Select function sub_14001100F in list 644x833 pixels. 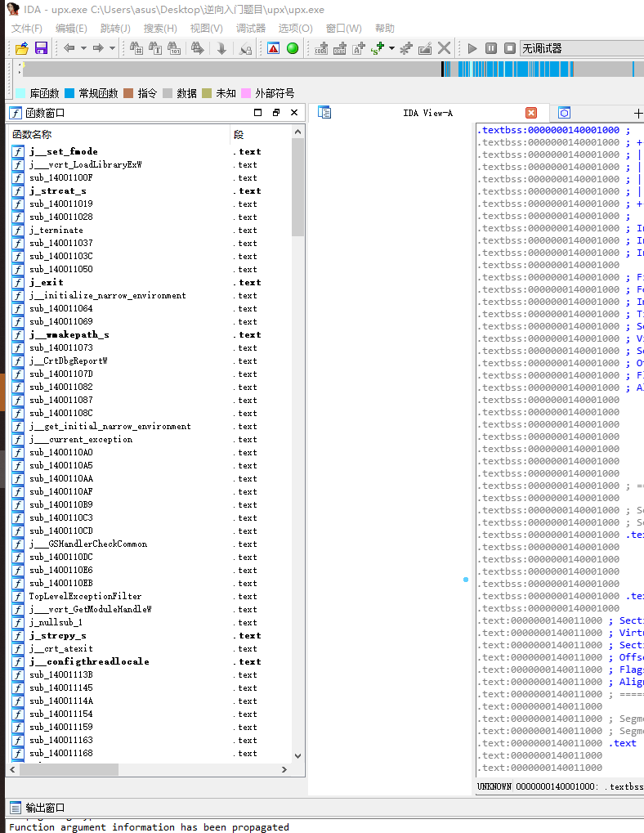pyautogui.click(x=150, y=177)
